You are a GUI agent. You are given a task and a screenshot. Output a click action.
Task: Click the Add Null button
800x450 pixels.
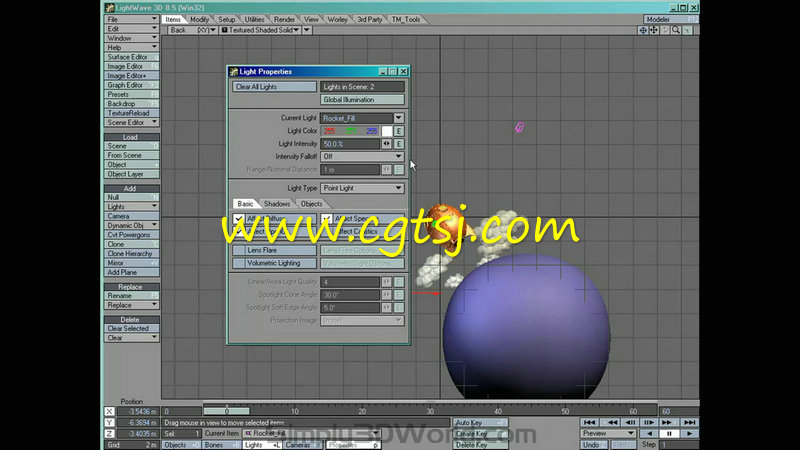click(132, 197)
